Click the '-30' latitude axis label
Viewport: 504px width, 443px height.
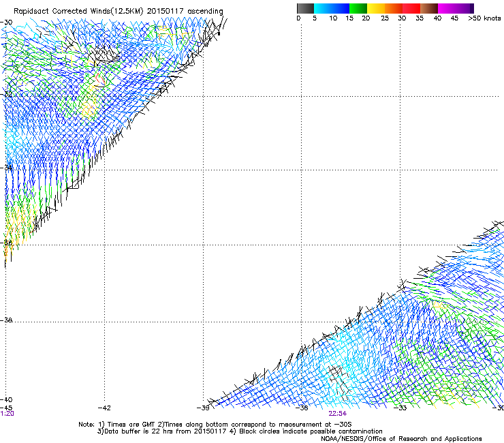coord(6,22)
